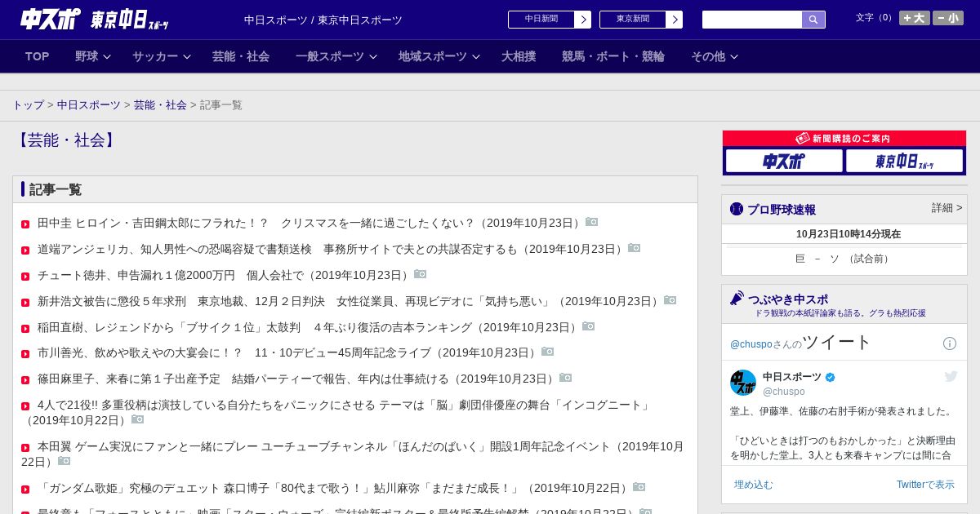Open the その他 navigation menu

tap(708, 56)
